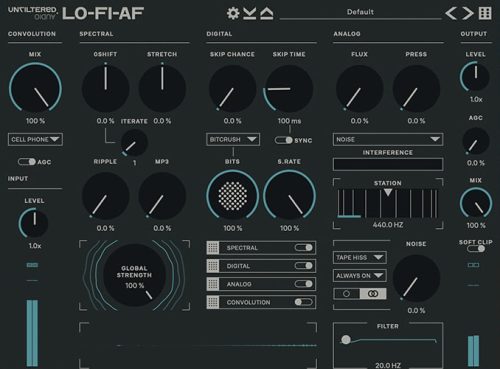Click the waveform display at bottom
This screenshot has width=500, height=369.
coord(198,346)
